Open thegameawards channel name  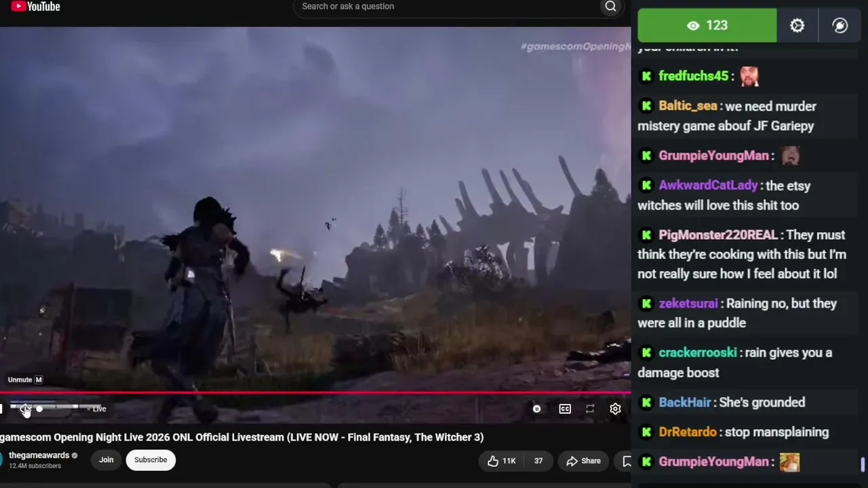[x=39, y=455]
